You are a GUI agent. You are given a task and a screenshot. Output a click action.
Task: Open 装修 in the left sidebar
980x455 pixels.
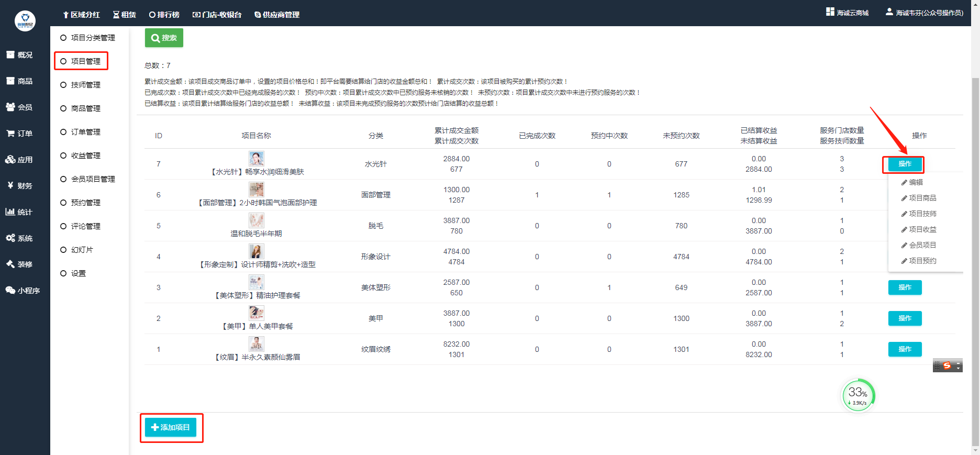coord(19,264)
